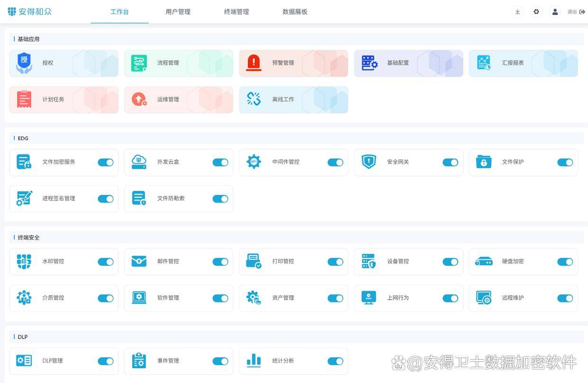This screenshot has width=588, height=383.
Task: Open the 授权 shield icon
Action: [24, 63]
